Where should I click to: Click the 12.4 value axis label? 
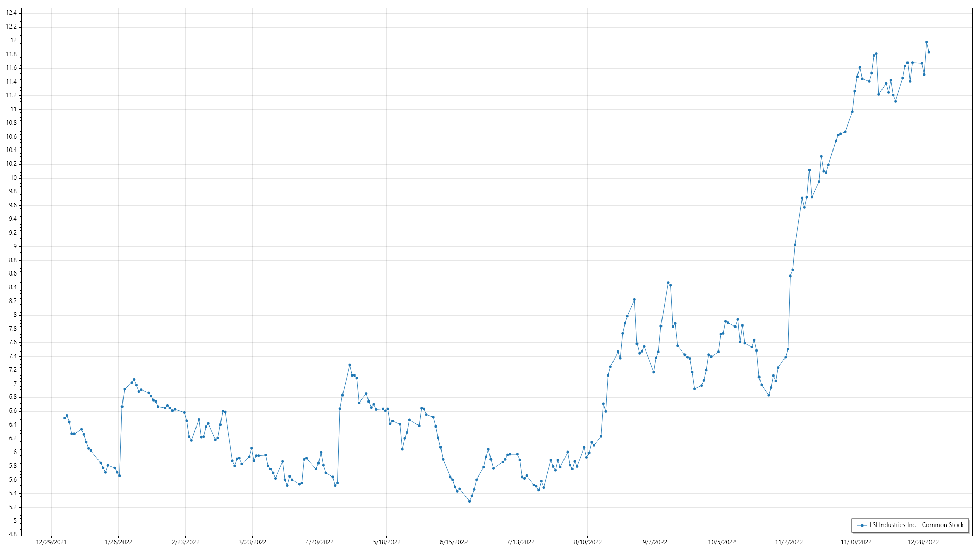coord(11,13)
